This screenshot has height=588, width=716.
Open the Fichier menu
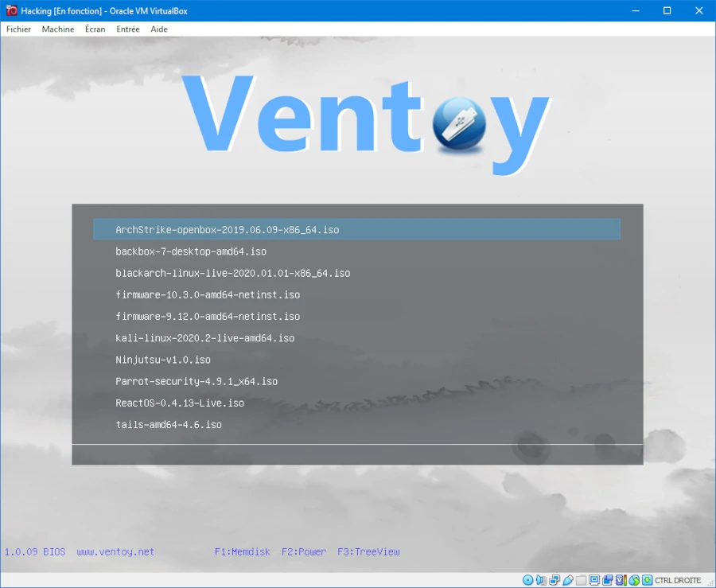coord(18,29)
